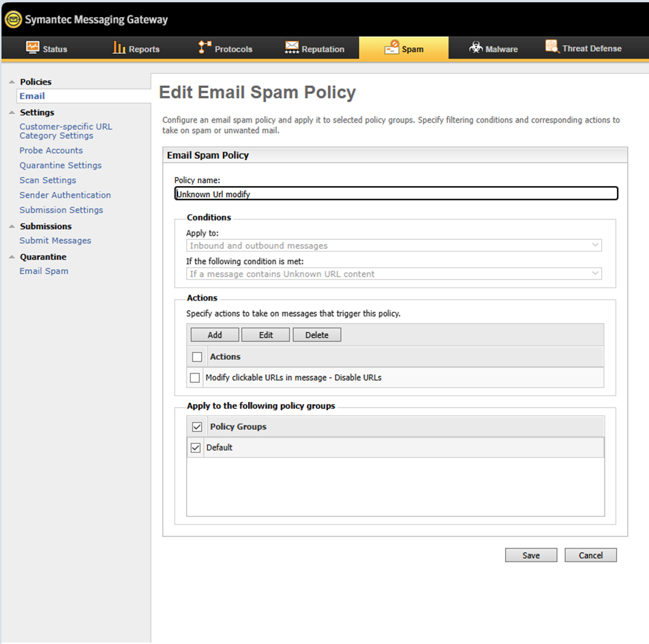The image size is (649, 644).
Task: Save the email spam policy
Action: coord(531,555)
